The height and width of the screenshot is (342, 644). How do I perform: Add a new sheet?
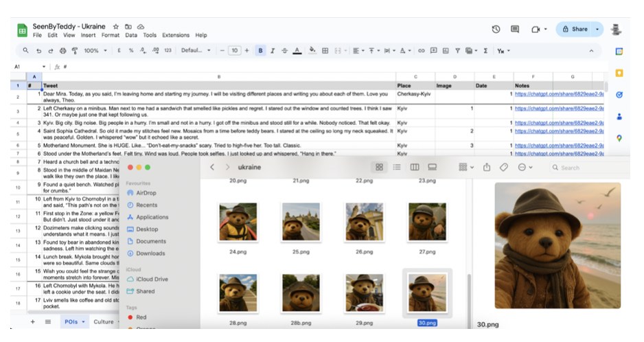coord(32,321)
